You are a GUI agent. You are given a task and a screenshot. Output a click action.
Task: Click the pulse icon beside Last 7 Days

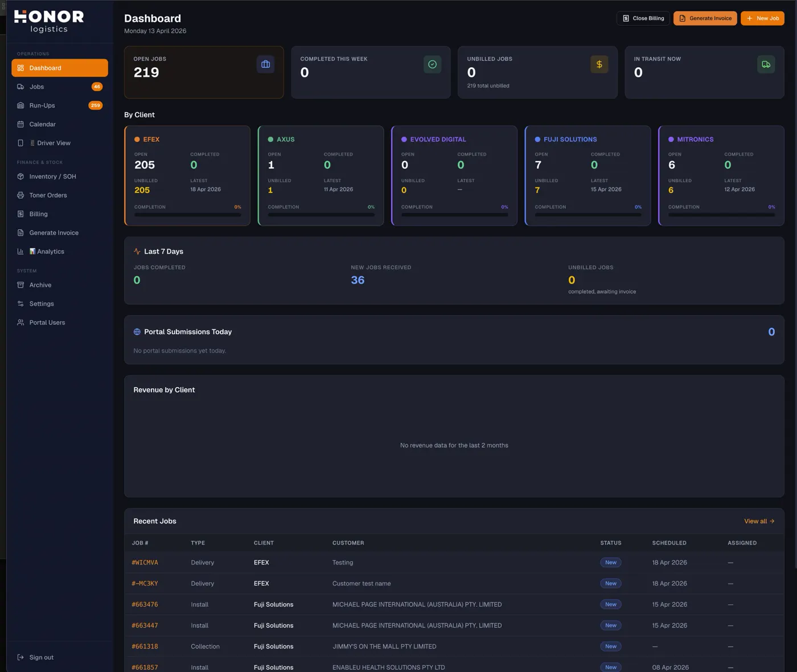[137, 251]
